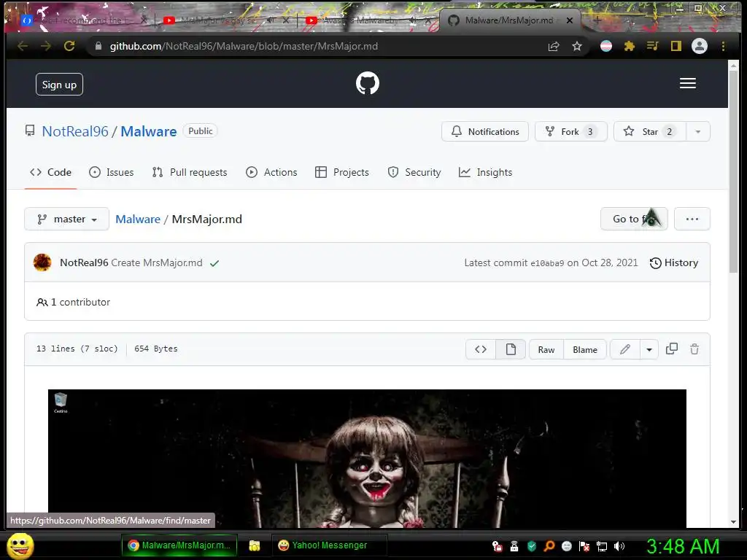Click Malware/MrsMajor.m... taskbar button

(179, 545)
